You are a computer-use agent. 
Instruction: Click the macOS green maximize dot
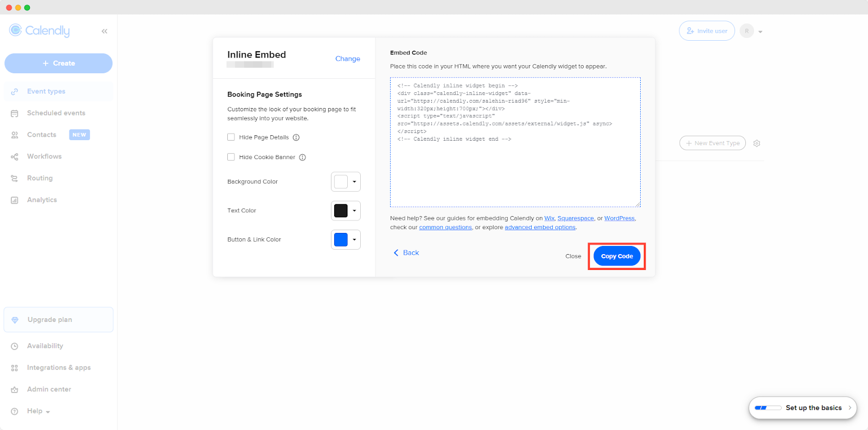(27, 8)
